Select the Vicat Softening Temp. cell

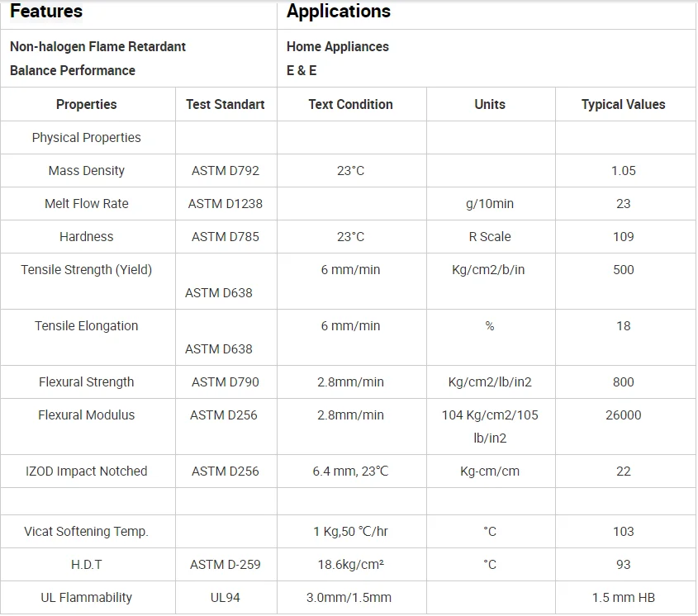[x=87, y=532]
